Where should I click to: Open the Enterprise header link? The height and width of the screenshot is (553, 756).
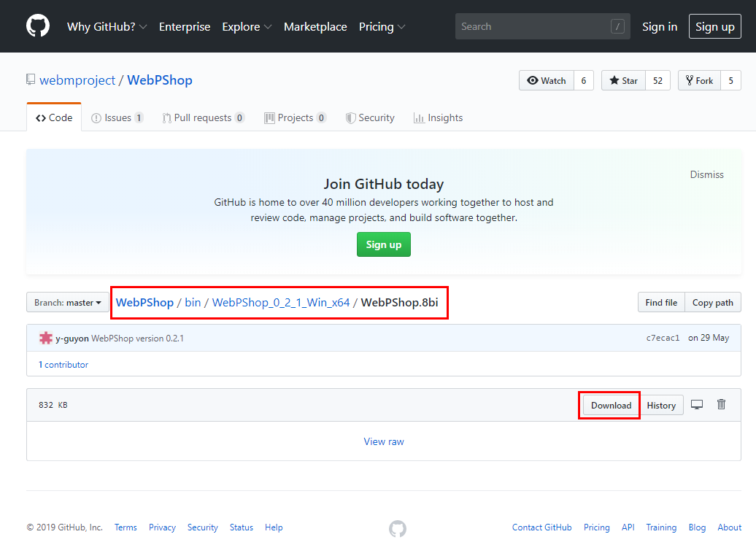coord(185,26)
